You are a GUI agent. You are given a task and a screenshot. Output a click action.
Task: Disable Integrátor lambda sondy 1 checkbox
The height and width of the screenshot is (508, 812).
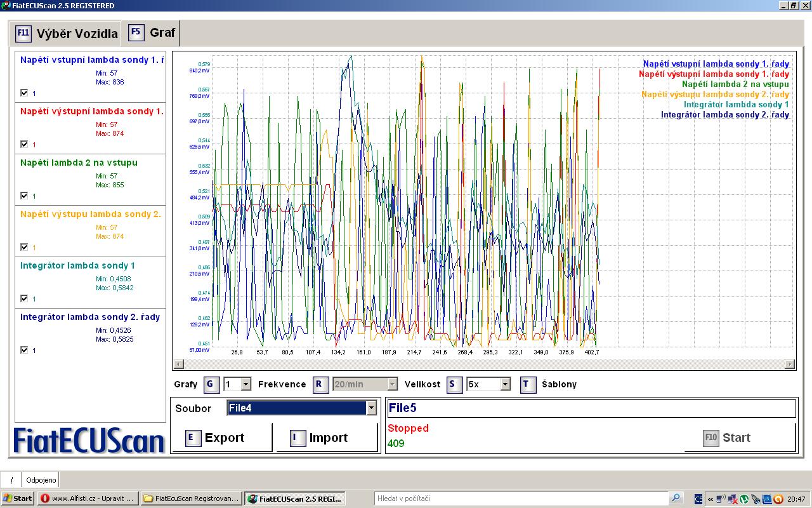point(24,298)
